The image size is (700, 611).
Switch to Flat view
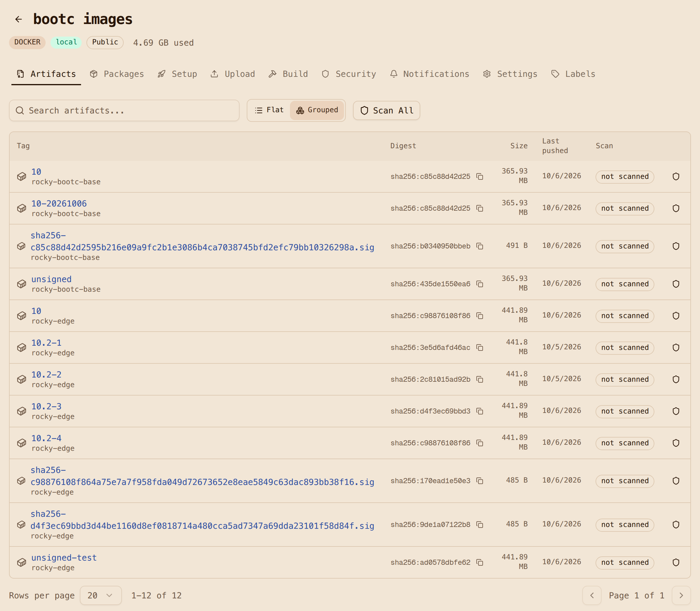[269, 110]
